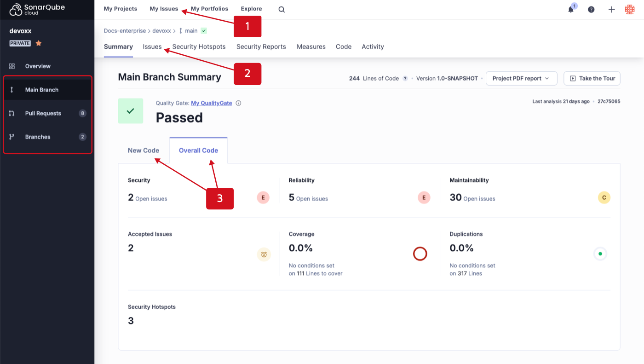Click the Duplications 0.0% value
This screenshot has width=644, height=364.
[x=461, y=248]
